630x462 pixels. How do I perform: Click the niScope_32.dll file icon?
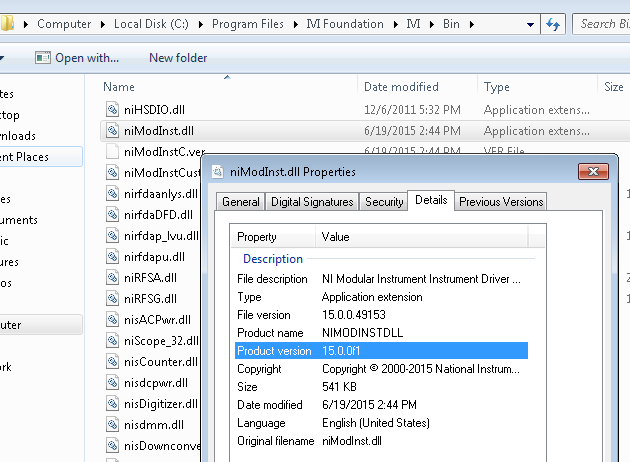tap(112, 340)
